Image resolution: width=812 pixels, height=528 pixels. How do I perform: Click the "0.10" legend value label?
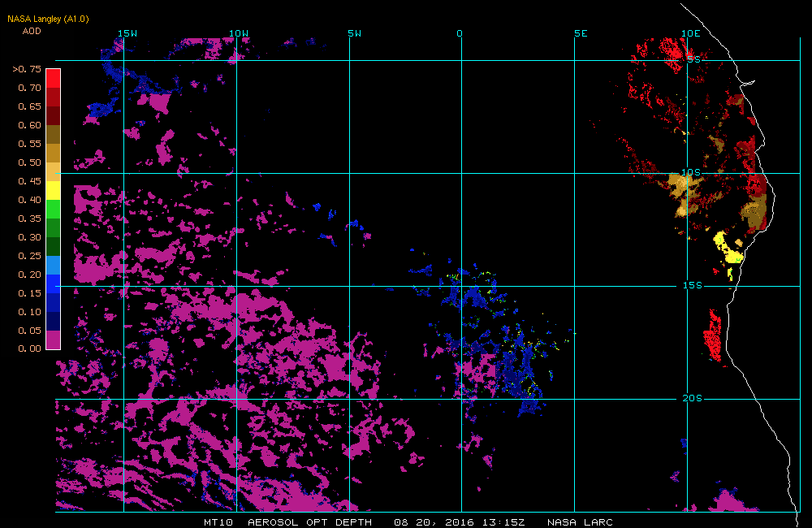[29, 311]
